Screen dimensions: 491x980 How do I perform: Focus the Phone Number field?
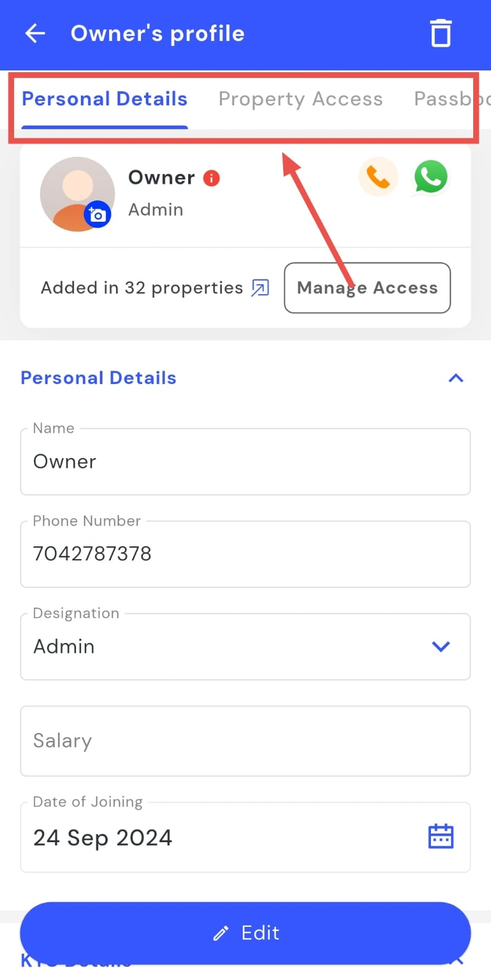pyautogui.click(x=245, y=554)
